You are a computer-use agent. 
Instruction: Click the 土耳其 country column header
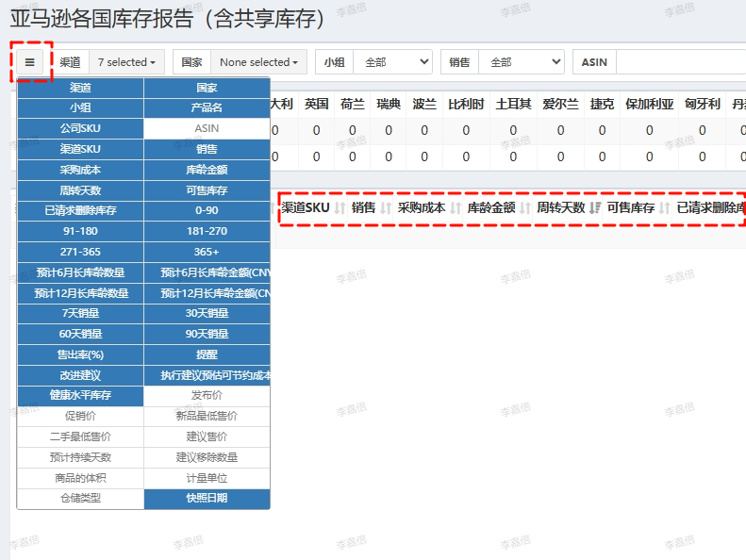pyautogui.click(x=513, y=105)
